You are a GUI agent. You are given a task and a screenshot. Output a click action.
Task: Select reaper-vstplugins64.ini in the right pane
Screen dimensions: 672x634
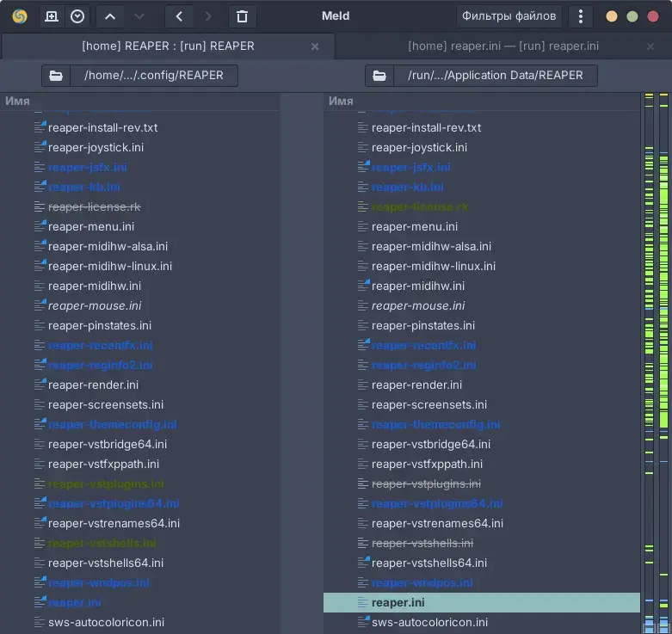coord(437,503)
